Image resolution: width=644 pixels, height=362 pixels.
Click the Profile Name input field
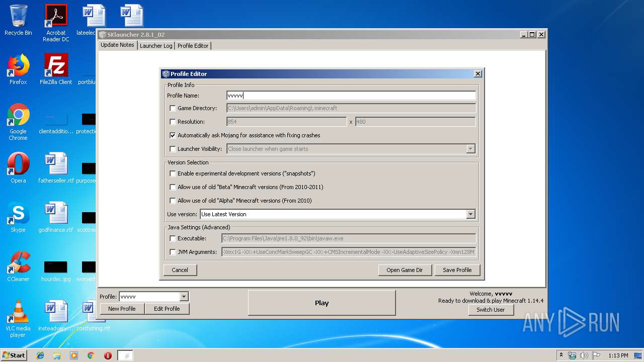(351, 96)
